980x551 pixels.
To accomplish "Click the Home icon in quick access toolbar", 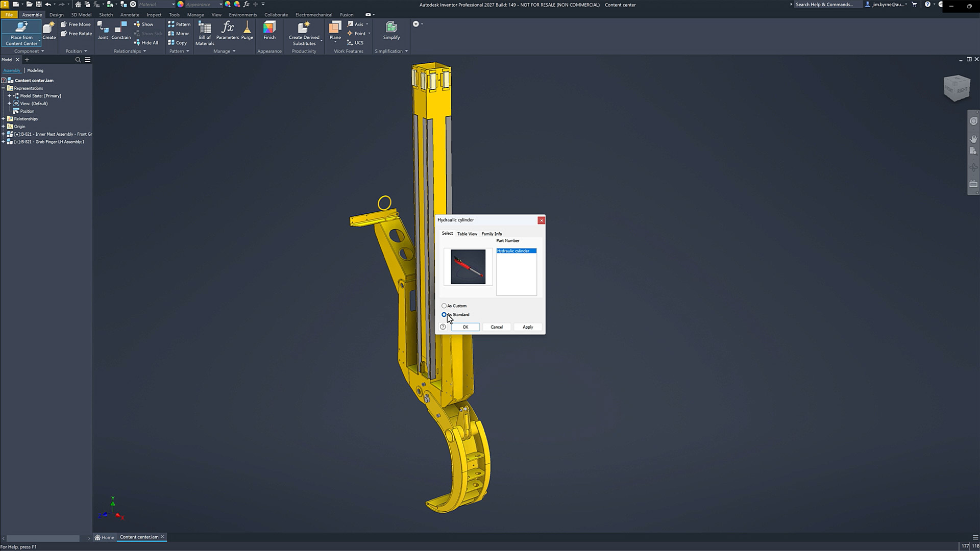I will [x=78, y=4].
